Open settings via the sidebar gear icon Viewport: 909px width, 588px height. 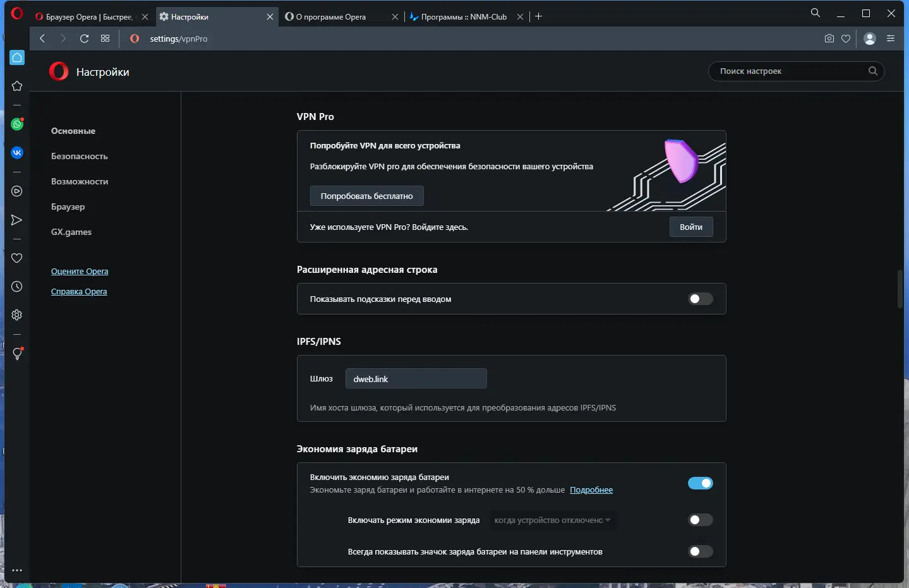(17, 315)
